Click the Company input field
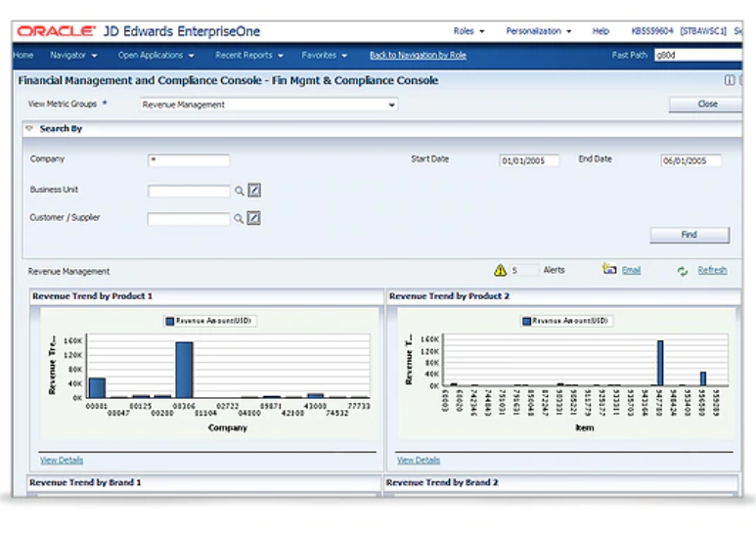Screen dimensions: 756x535 (x=189, y=160)
